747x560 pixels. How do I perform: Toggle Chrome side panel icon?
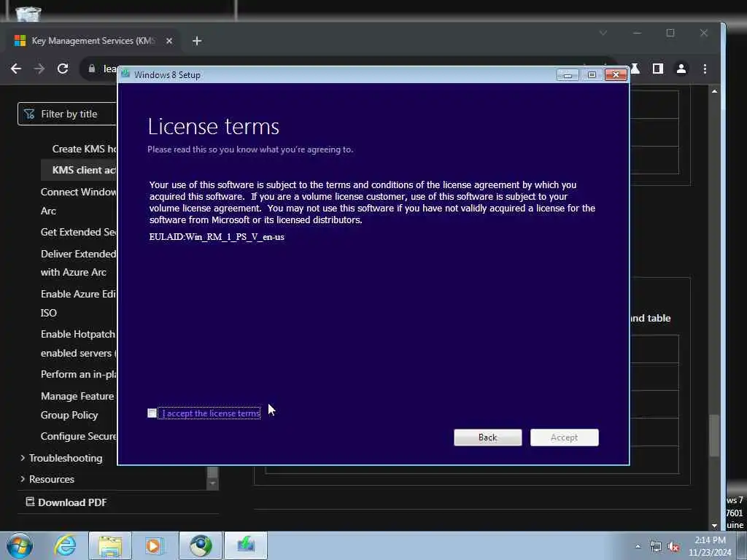pyautogui.click(x=658, y=69)
